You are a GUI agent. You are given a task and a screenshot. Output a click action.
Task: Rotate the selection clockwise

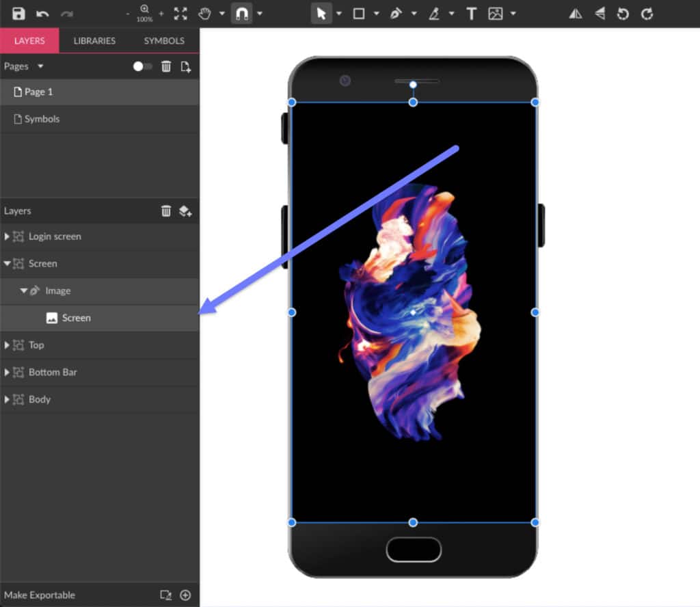coord(647,14)
